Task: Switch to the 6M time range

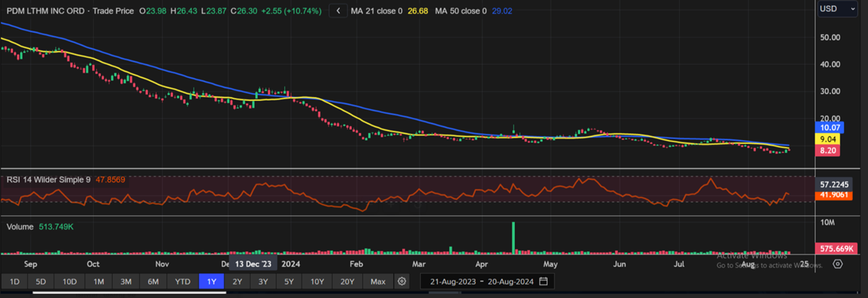Action: pos(153,281)
